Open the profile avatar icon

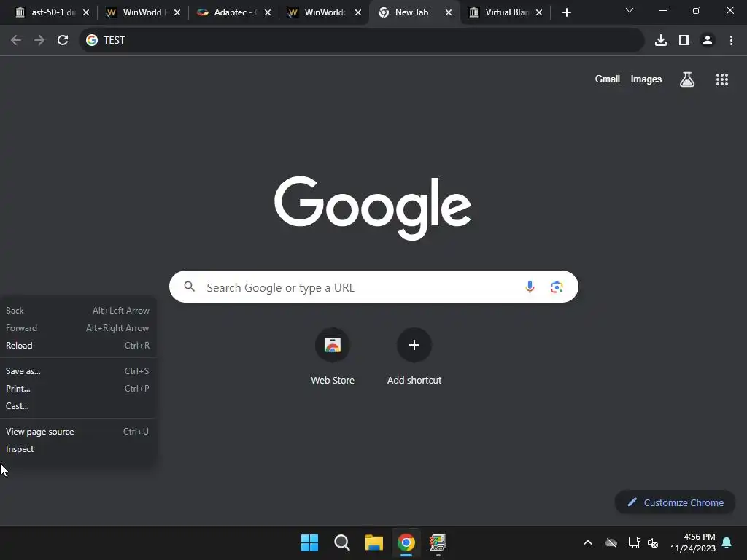pyautogui.click(x=708, y=40)
